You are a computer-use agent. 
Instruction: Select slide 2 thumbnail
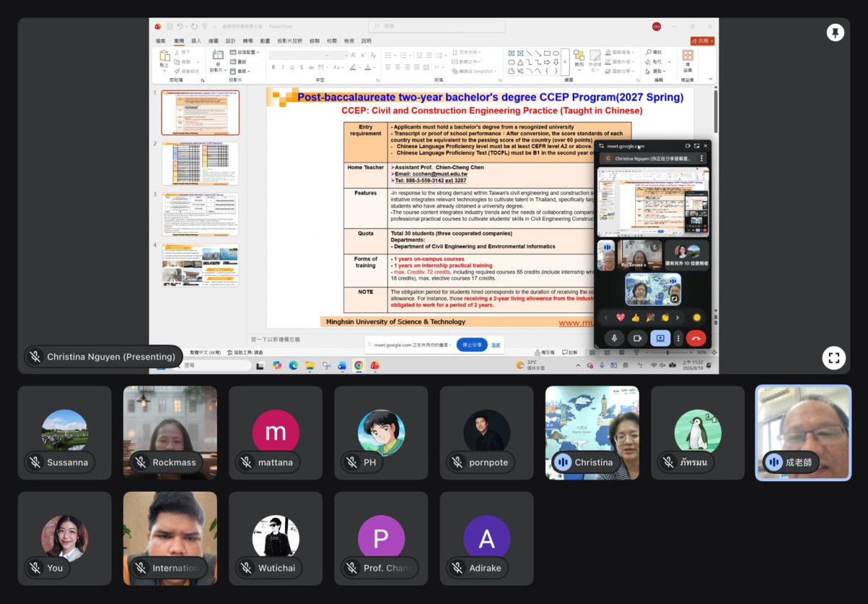(200, 163)
